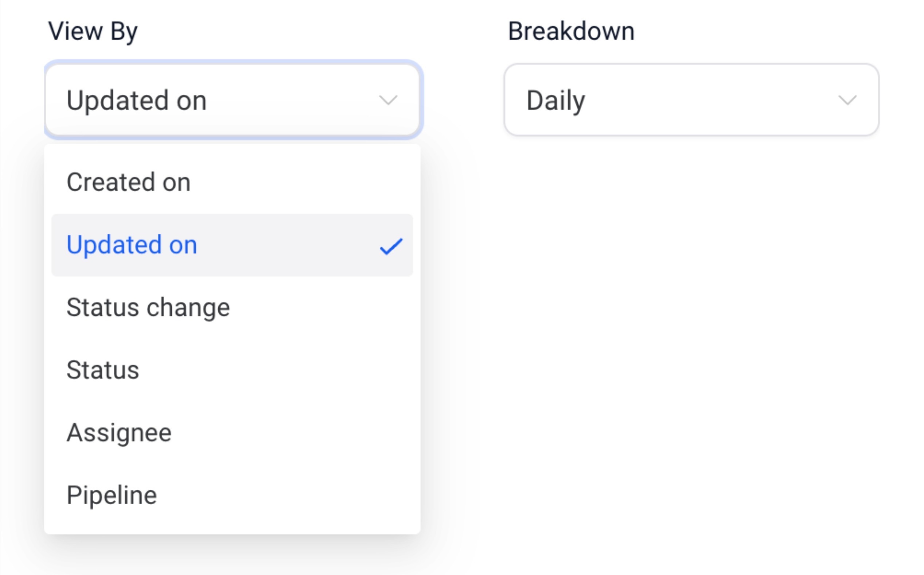
Task: Pick Status change from the list
Action: (x=148, y=307)
